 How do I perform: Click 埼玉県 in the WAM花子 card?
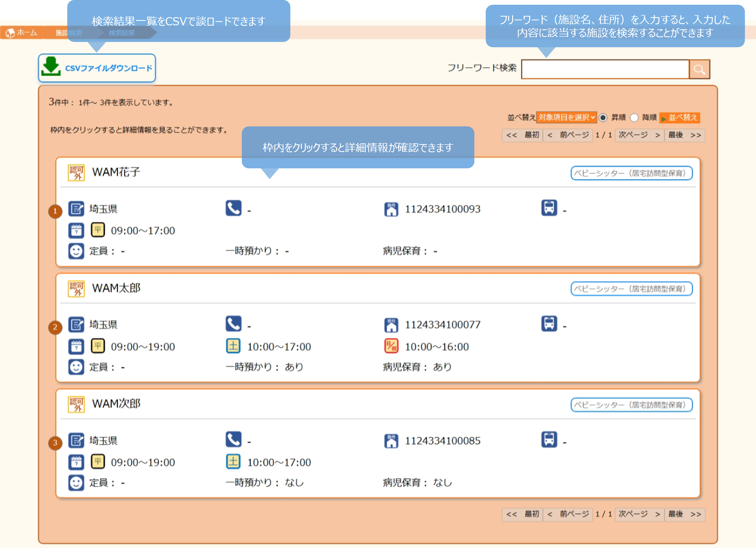coord(103,209)
